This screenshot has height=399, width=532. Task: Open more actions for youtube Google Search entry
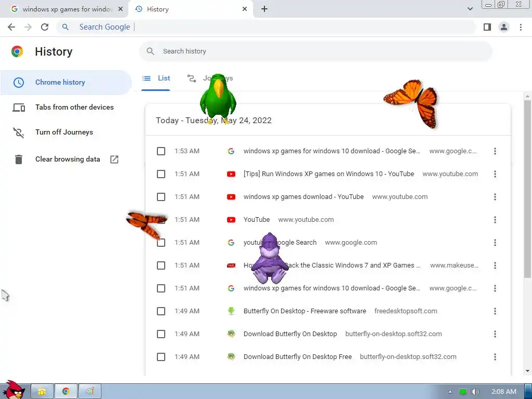[495, 243]
